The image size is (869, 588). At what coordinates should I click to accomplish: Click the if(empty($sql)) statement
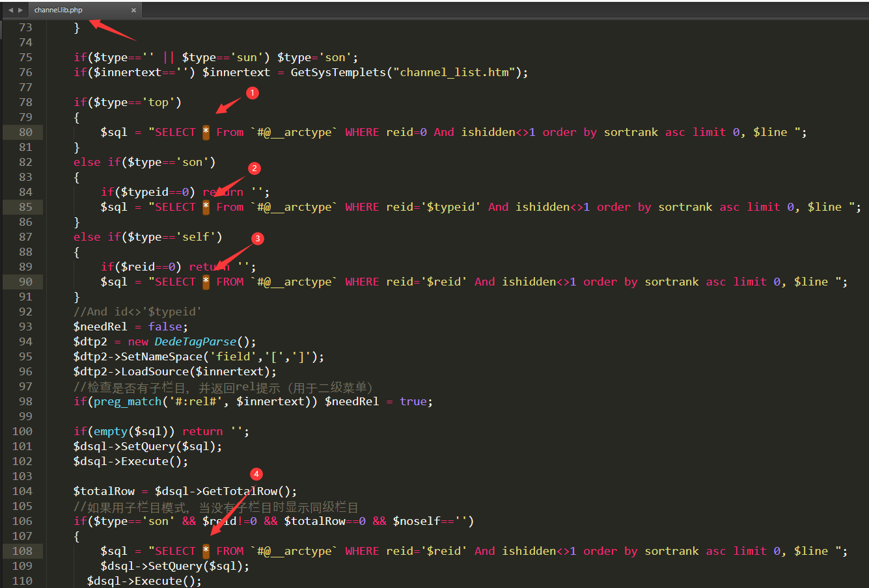[124, 431]
